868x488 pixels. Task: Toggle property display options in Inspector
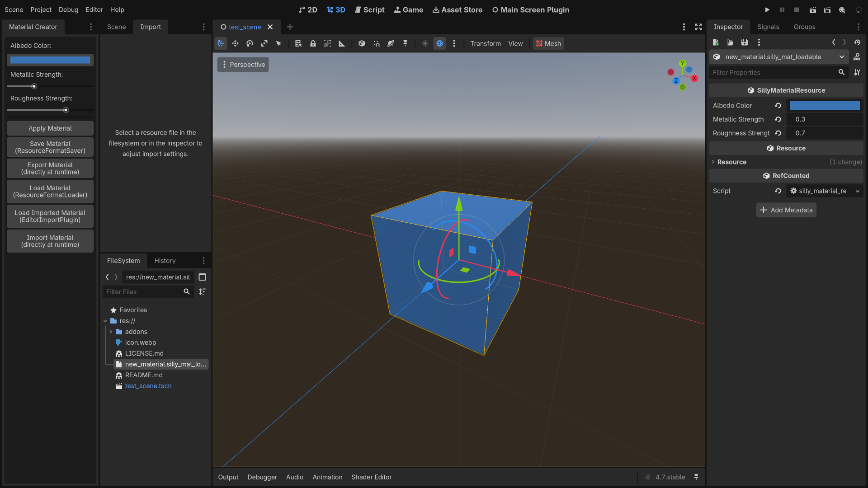(857, 72)
